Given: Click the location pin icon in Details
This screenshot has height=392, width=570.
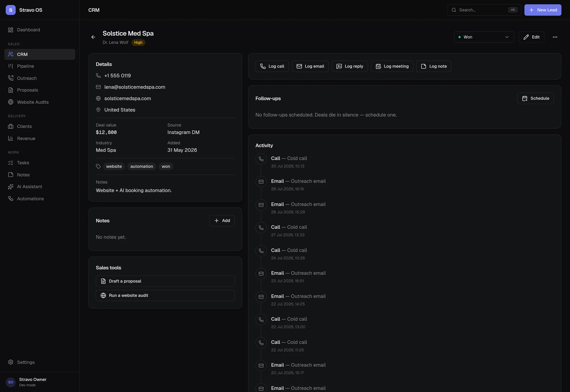Looking at the screenshot, I should click(98, 110).
